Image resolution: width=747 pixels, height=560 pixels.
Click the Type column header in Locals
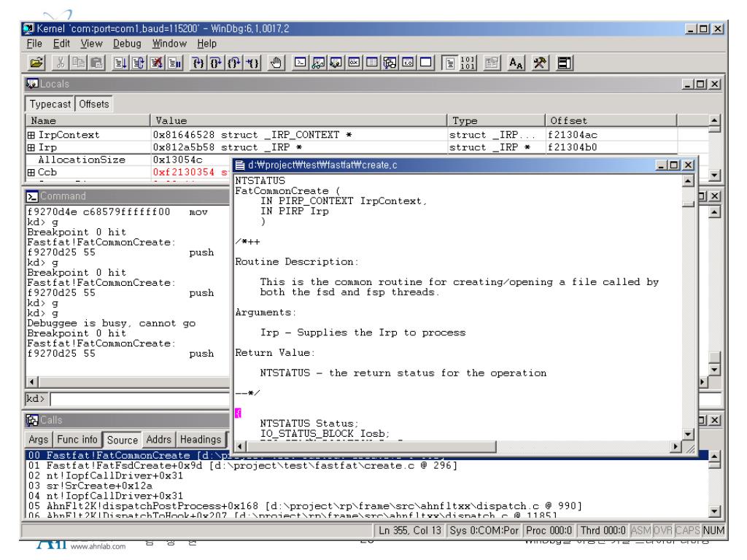[496, 120]
